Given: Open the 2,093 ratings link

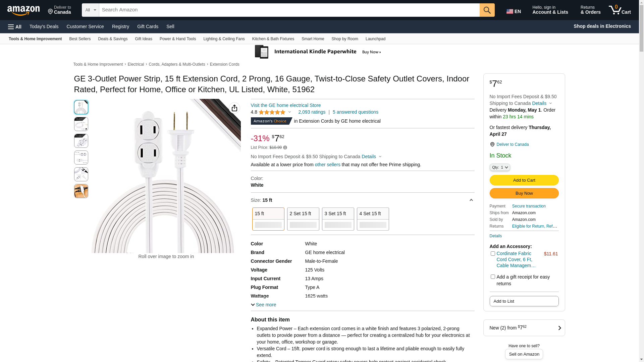Looking at the screenshot, I should click(312, 112).
